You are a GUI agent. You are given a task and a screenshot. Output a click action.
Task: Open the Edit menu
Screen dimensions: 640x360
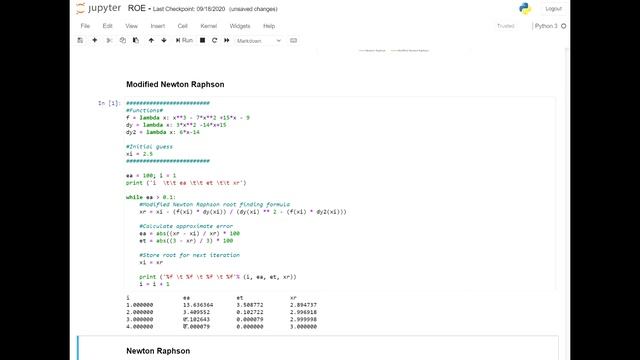[107, 26]
